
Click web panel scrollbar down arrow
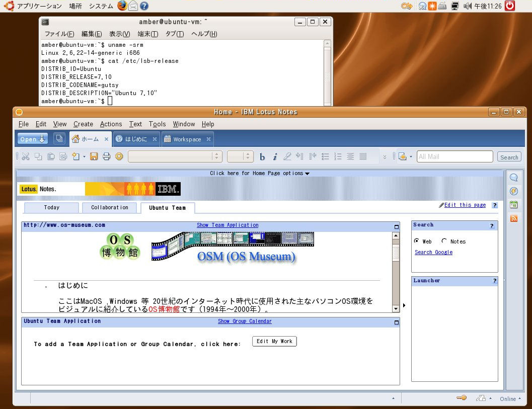point(396,308)
